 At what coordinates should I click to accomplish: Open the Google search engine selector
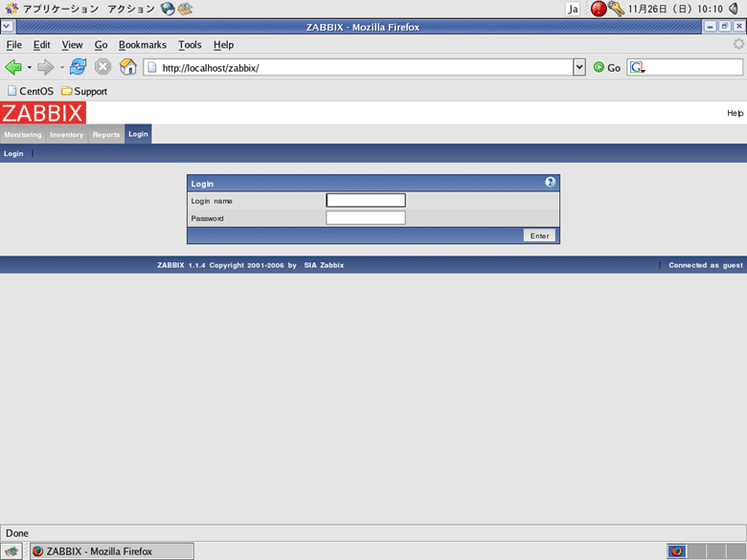pos(638,68)
